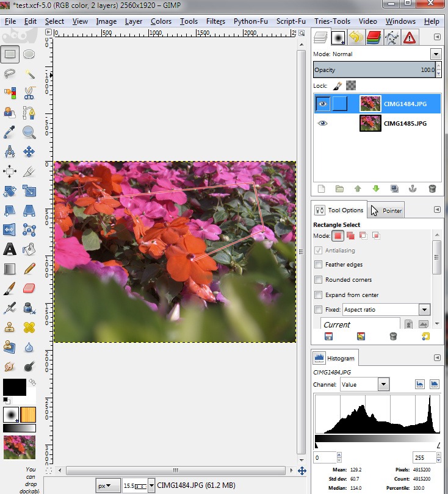Open the Histogram panel menu arrow
Screen dimensions: 448x494
tap(437, 357)
